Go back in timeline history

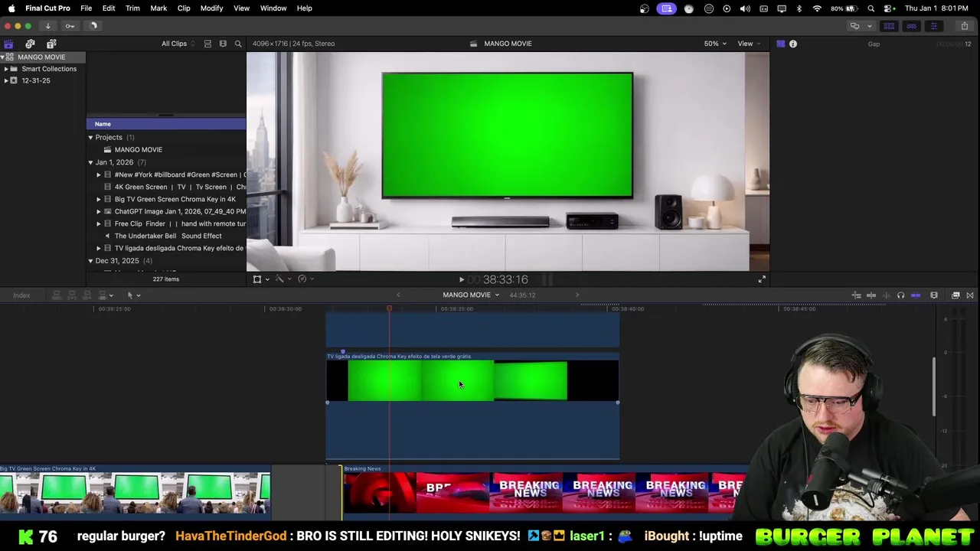[x=398, y=295]
